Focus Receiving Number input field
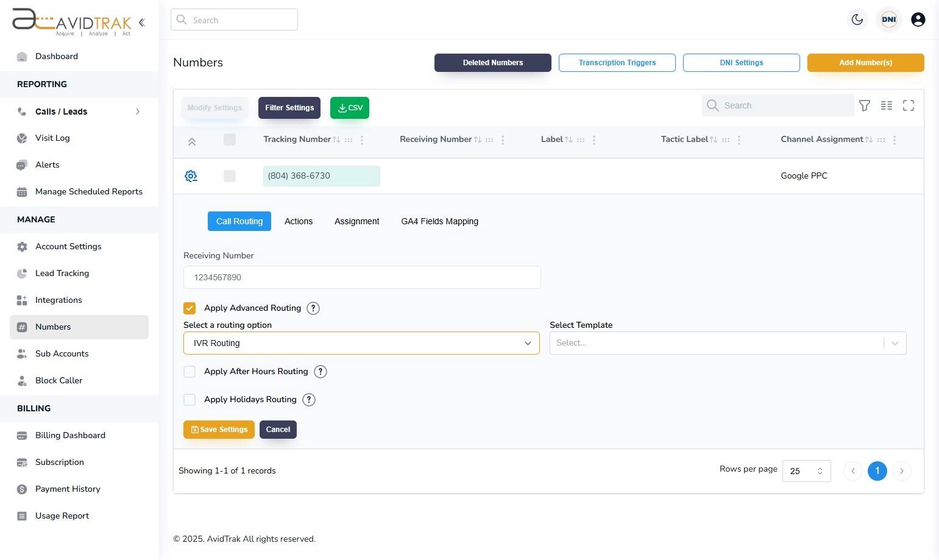Viewport: 939px width, 560px height. coord(362,277)
